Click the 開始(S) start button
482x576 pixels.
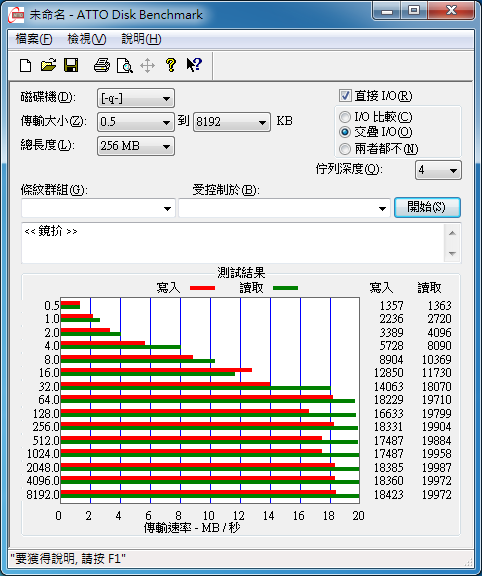click(427, 208)
